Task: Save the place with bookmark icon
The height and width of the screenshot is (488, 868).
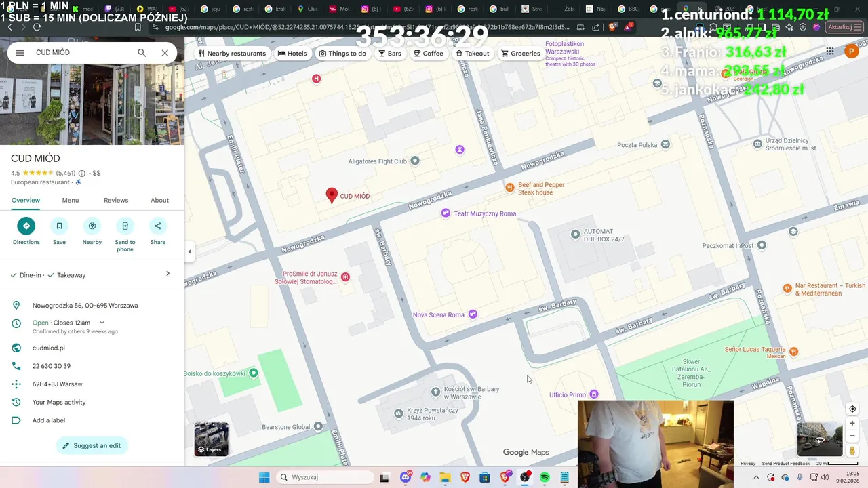Action: point(59,226)
